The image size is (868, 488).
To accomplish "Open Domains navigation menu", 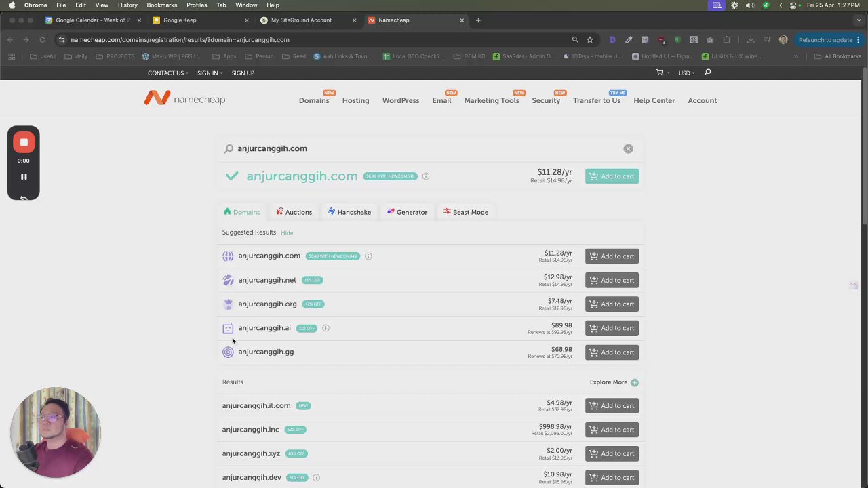I will (x=314, y=100).
